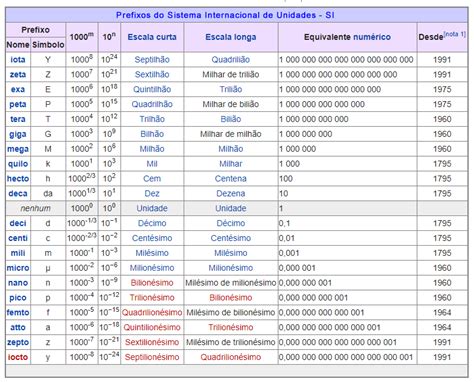Image resolution: width=474 pixels, height=382 pixels.
Task: Open the zeta prefix link
Action: coord(18,74)
